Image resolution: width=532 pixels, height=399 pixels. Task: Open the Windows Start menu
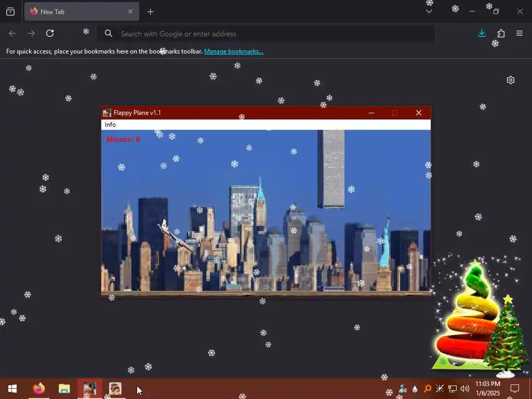12,389
